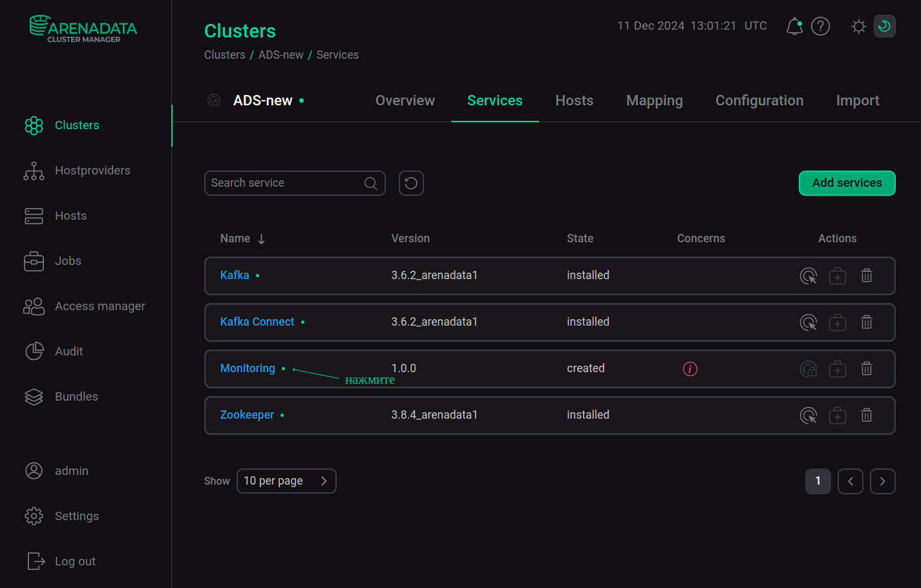This screenshot has height=588, width=921.
Task: Click the ADS-new breadcrumb link
Action: (281, 55)
